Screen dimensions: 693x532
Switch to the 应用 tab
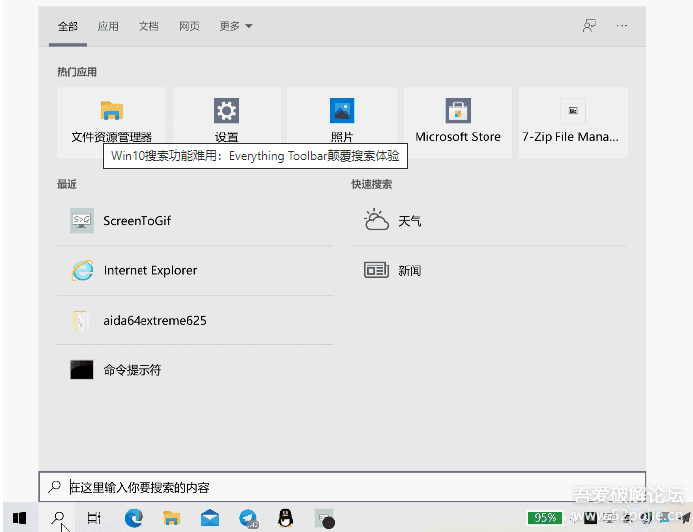click(108, 26)
